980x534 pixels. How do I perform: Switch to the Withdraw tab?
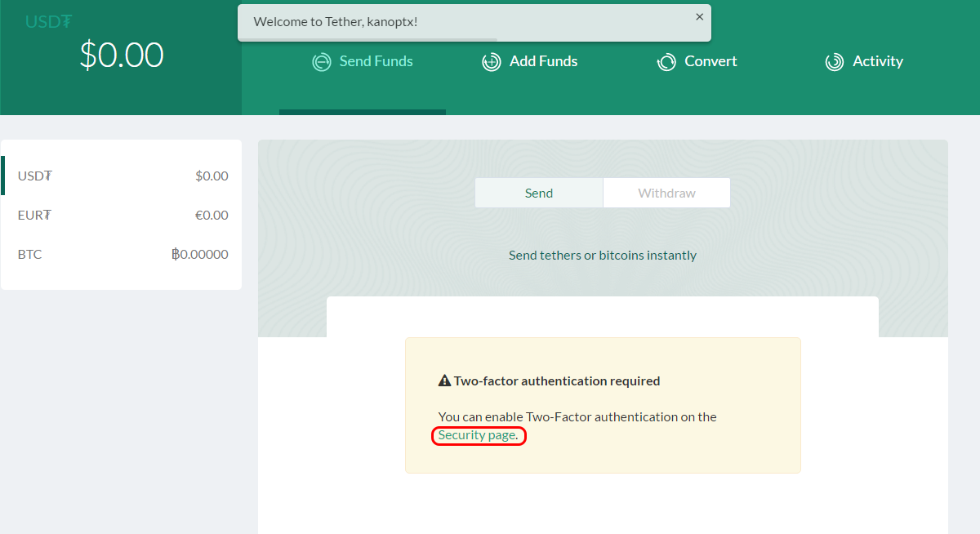[666, 194]
